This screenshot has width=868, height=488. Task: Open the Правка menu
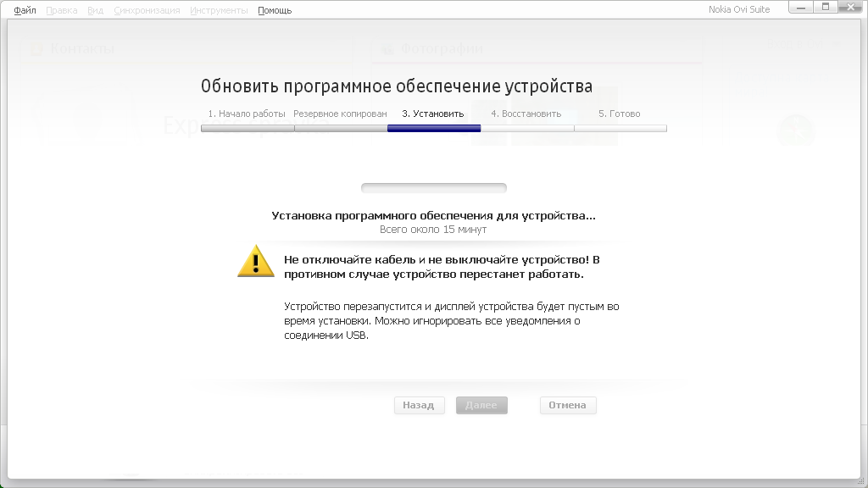click(62, 10)
